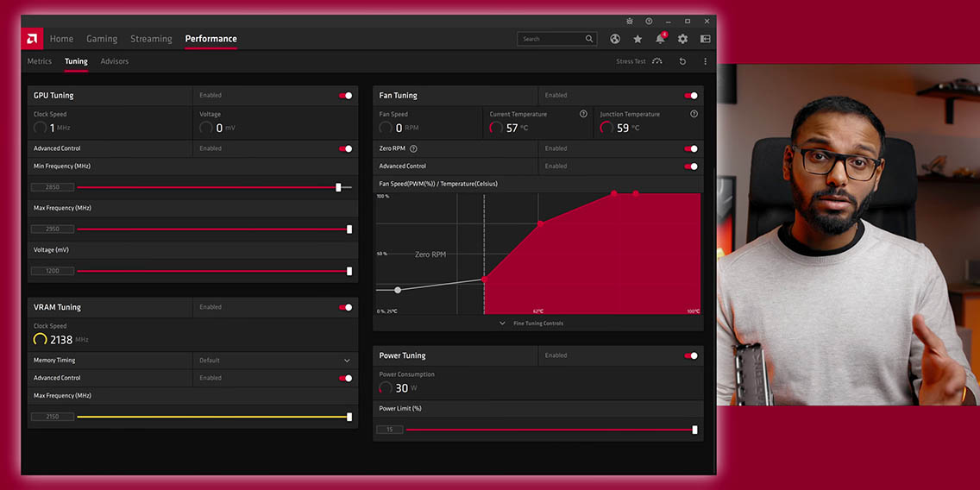Viewport: 980px width, 490px height.
Task: Open settings gear icon
Action: pos(682,39)
